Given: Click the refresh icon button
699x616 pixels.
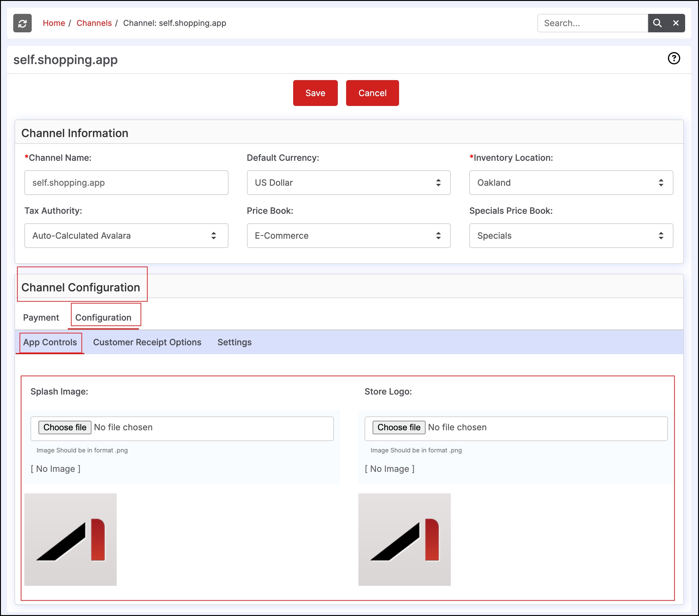Looking at the screenshot, I should (22, 23).
